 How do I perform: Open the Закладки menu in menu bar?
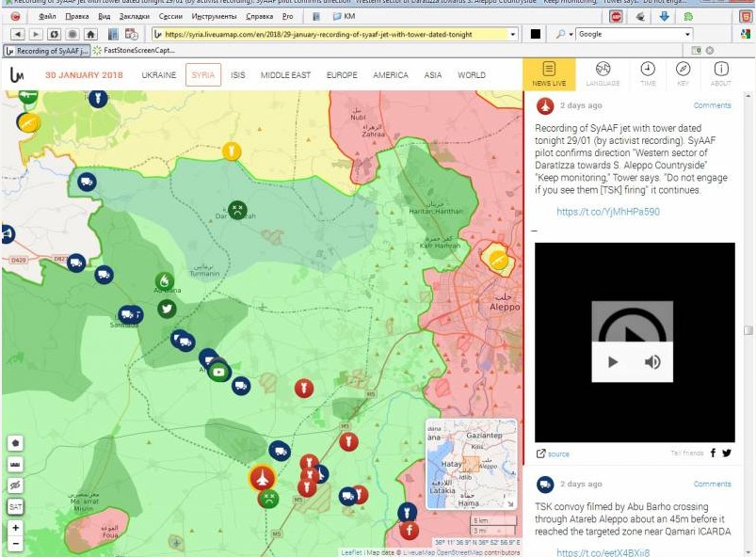[x=135, y=16]
